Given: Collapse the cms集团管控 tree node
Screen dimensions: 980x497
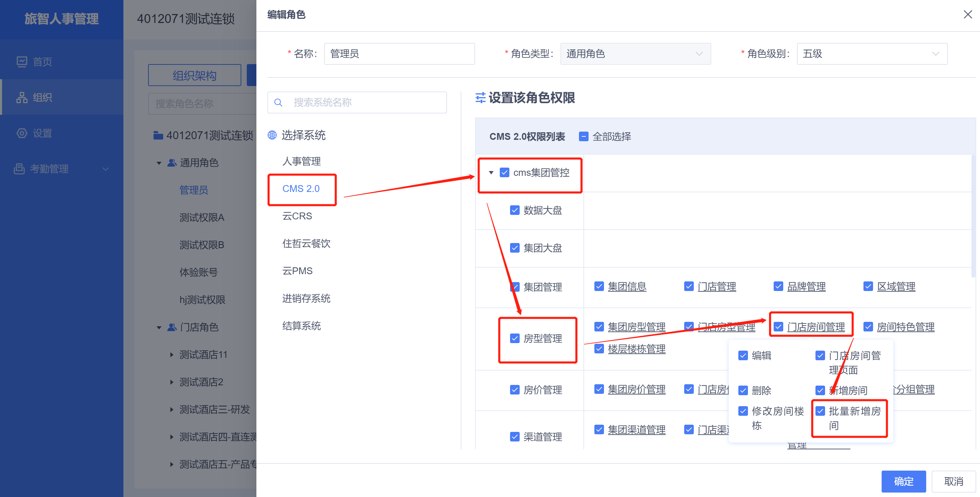Looking at the screenshot, I should tap(491, 173).
